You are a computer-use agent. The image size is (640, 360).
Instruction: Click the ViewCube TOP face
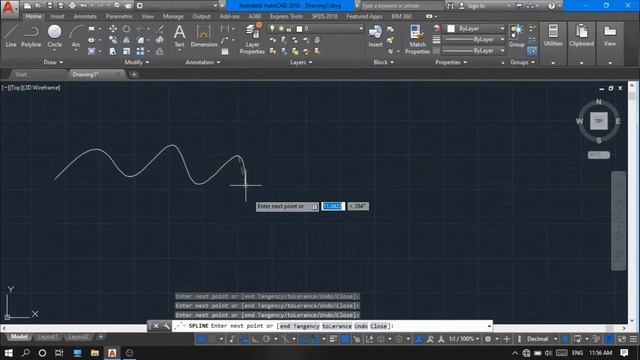click(599, 121)
